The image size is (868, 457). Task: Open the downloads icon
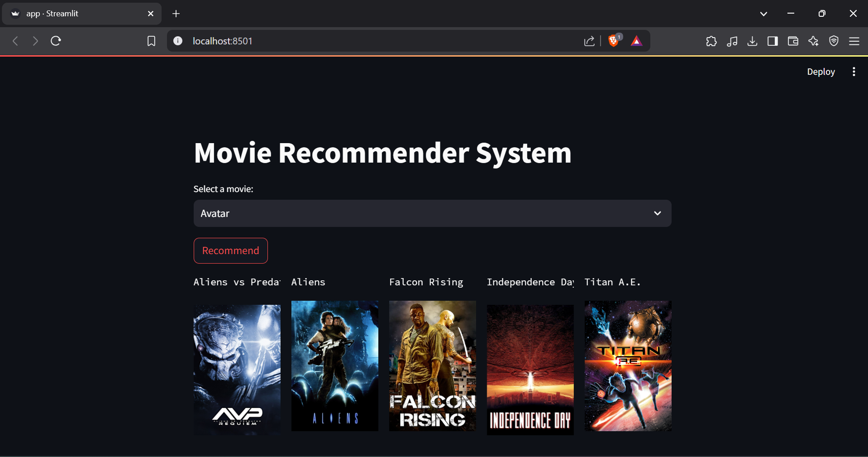point(752,41)
